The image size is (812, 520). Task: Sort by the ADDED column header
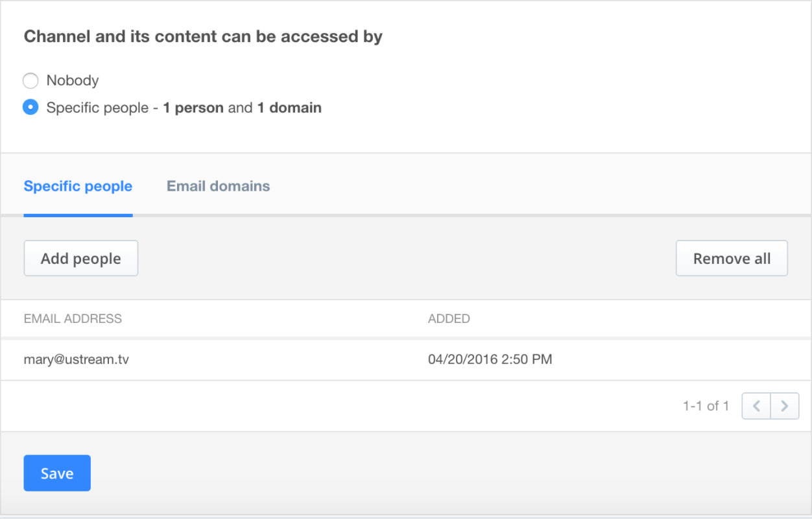[449, 318]
